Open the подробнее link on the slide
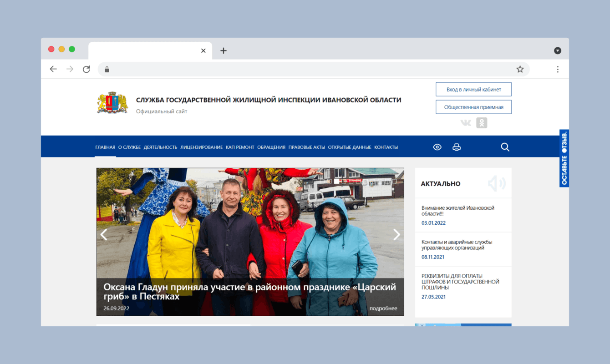Screen dimensions: 610x364 (383, 308)
